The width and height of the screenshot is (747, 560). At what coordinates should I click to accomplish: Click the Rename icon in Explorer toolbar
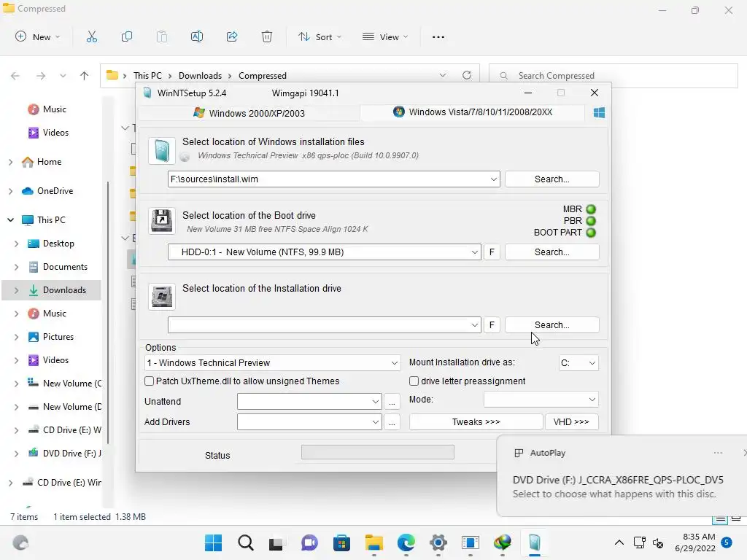tap(197, 36)
